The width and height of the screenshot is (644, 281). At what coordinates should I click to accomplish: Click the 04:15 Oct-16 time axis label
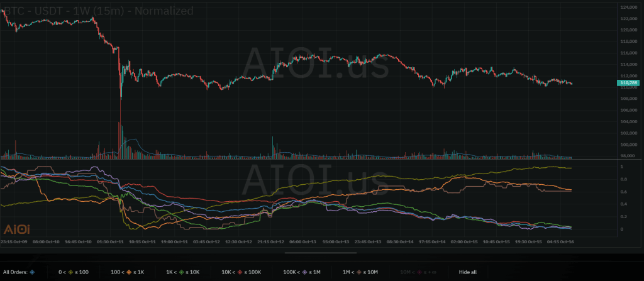click(560, 241)
